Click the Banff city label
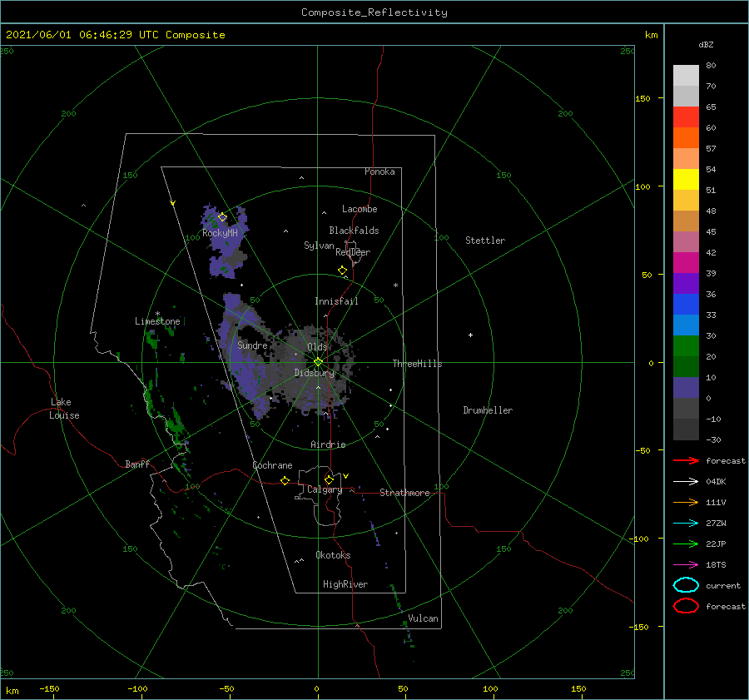The width and height of the screenshot is (749, 700). [x=137, y=464]
